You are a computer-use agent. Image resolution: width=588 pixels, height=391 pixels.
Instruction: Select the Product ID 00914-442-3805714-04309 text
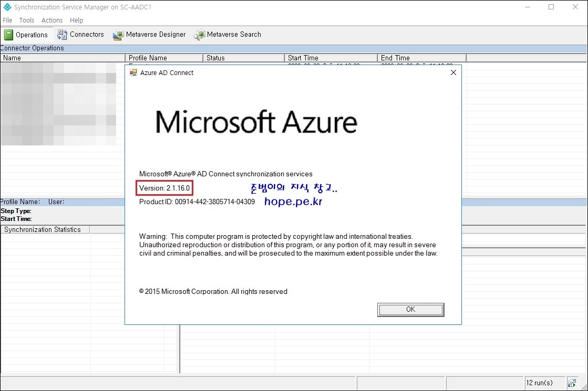click(x=197, y=202)
